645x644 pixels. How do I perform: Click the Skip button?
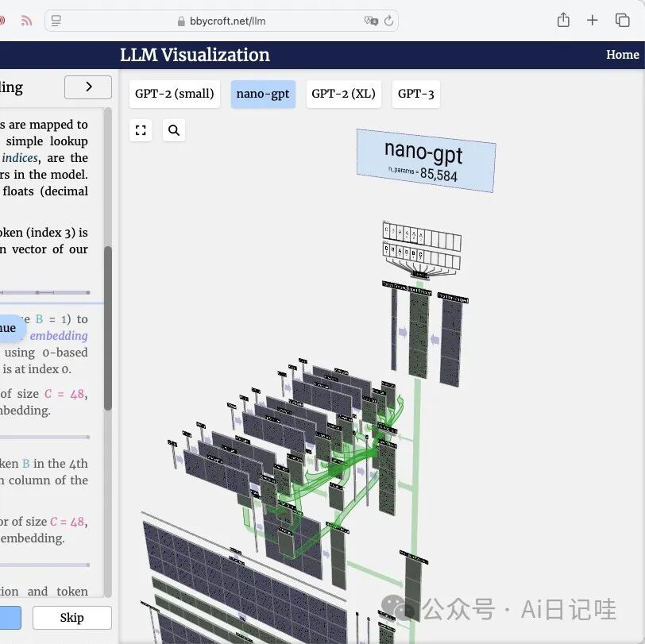72,617
